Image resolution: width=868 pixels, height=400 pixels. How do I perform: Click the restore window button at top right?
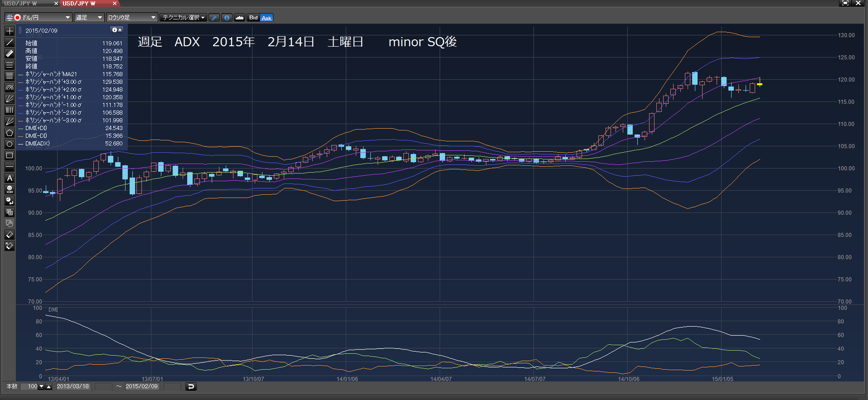point(845,3)
